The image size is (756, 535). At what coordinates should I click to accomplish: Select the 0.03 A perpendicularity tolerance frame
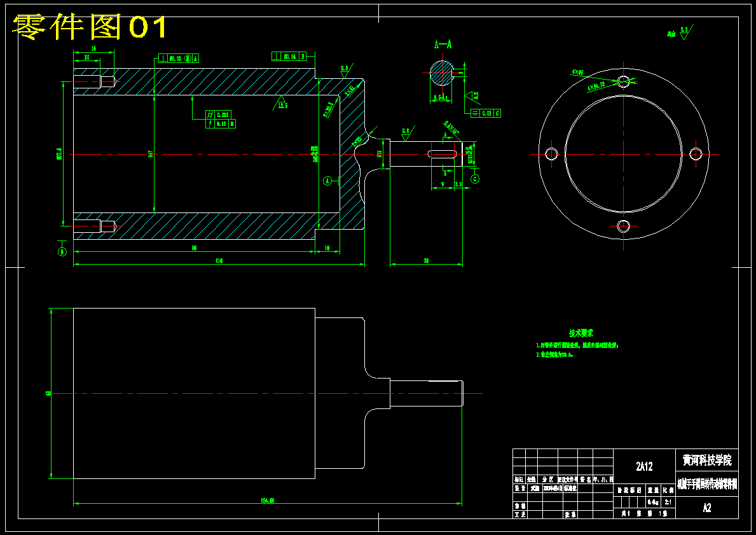coord(179,59)
